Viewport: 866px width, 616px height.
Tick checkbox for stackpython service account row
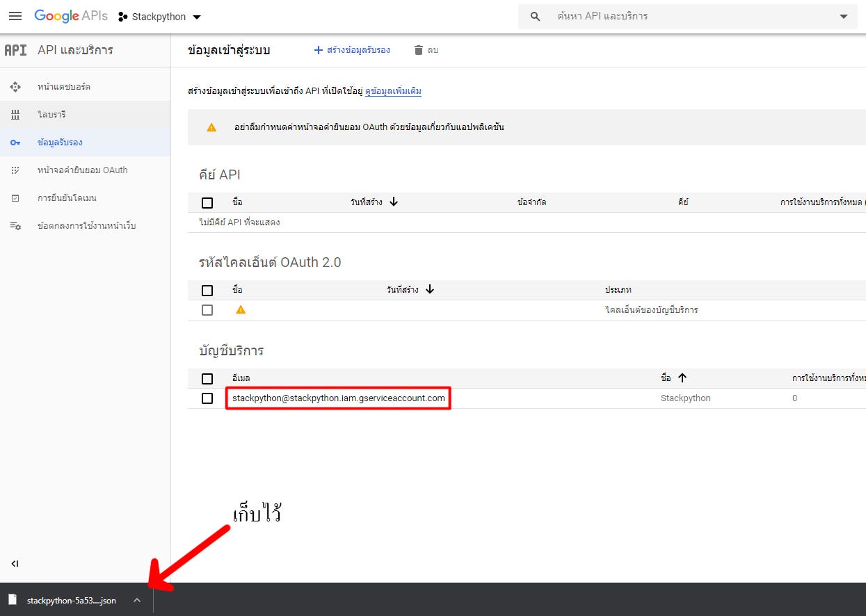[x=207, y=398]
